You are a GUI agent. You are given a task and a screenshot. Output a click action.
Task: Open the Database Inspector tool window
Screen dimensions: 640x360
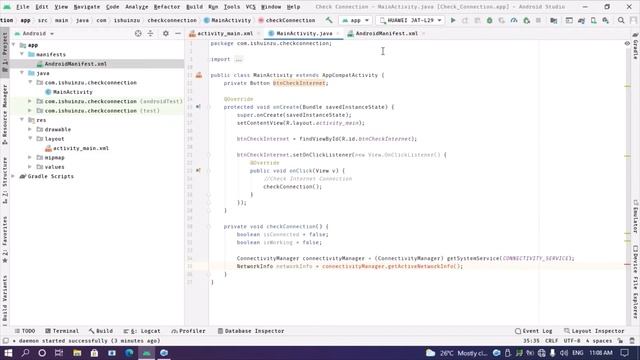(251, 331)
